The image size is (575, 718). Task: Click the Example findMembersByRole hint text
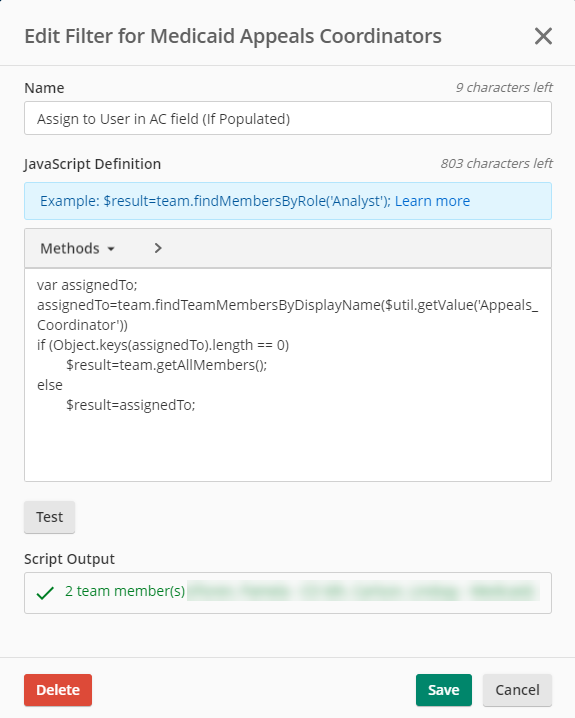pyautogui.click(x=215, y=201)
